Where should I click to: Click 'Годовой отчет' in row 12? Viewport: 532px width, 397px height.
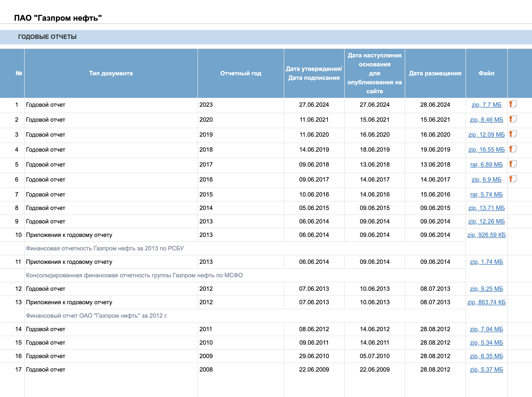point(46,289)
